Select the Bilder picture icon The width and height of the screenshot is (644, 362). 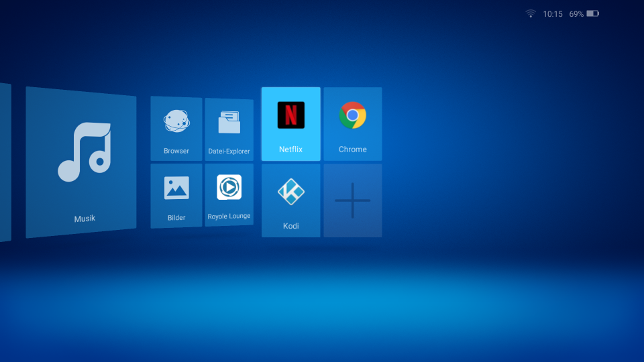pyautogui.click(x=176, y=188)
